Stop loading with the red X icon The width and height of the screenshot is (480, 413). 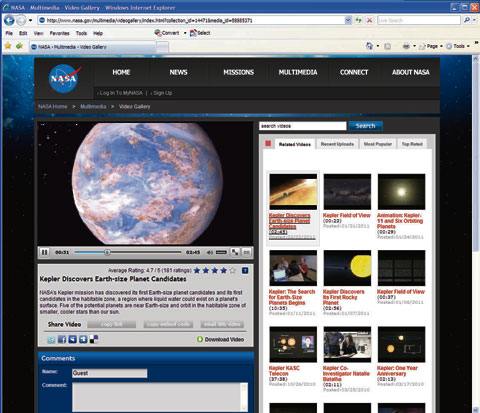coord(369,20)
